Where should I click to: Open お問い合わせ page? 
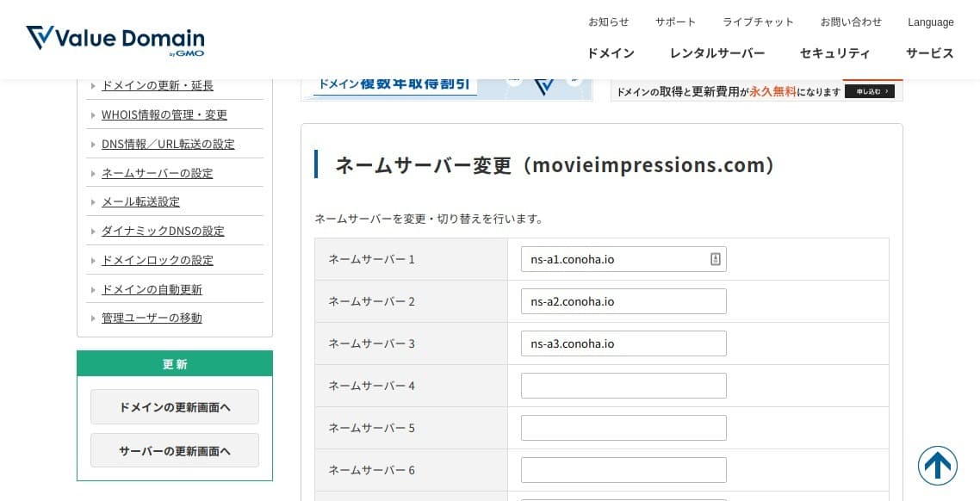(851, 22)
